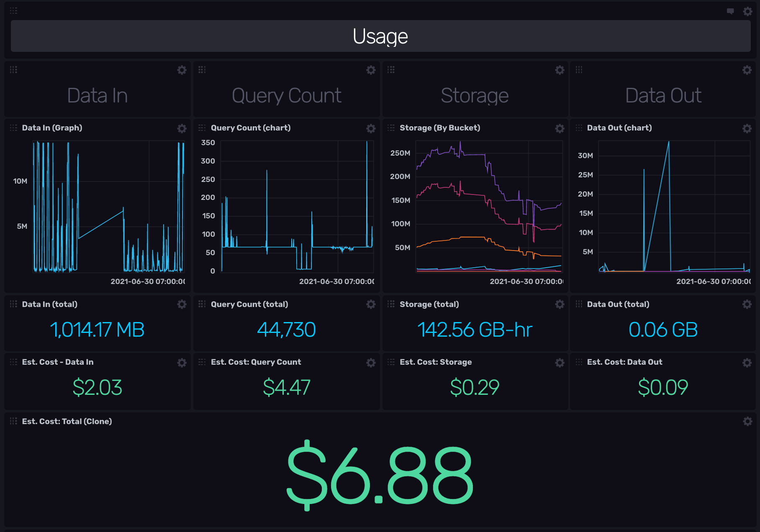Click the 'Est. Cost: Total (Clone)' title
Viewport: 760px width, 532px height.
coord(67,421)
